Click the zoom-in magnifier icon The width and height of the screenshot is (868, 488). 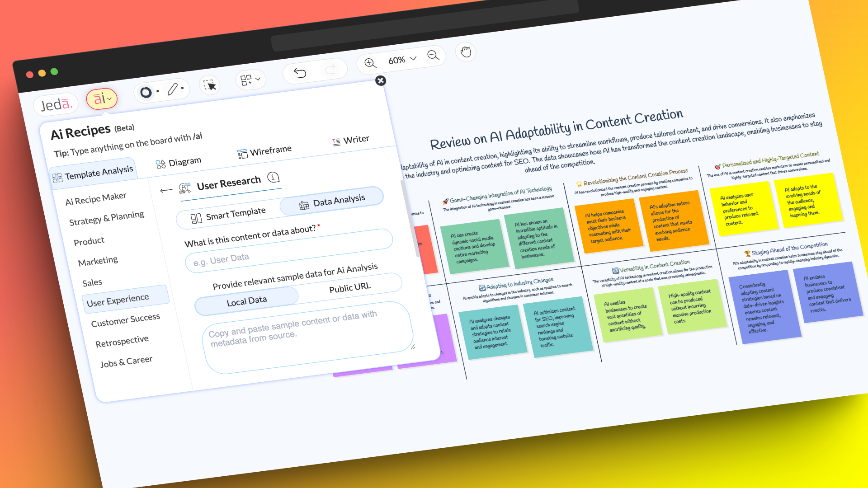coord(370,64)
